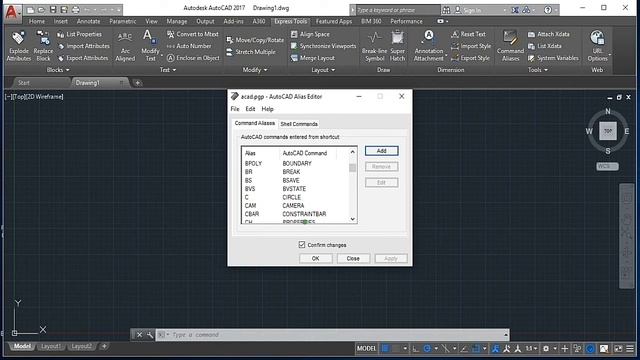Select Stretch Multiple tool

click(251, 52)
